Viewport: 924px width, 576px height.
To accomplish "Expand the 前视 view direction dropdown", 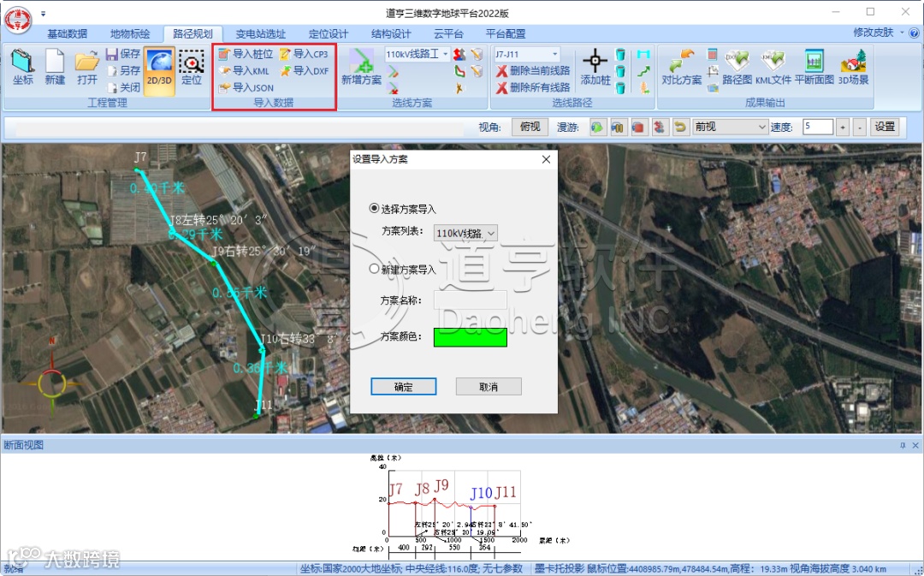I will (x=761, y=127).
